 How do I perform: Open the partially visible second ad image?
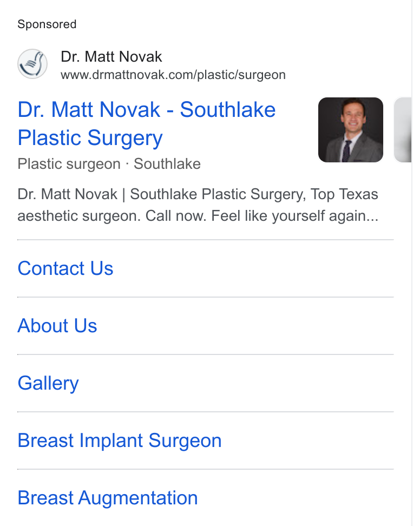coord(403,130)
